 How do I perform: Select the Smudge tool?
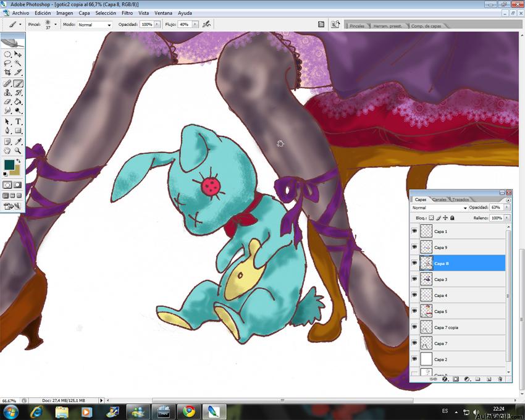pos(7,111)
